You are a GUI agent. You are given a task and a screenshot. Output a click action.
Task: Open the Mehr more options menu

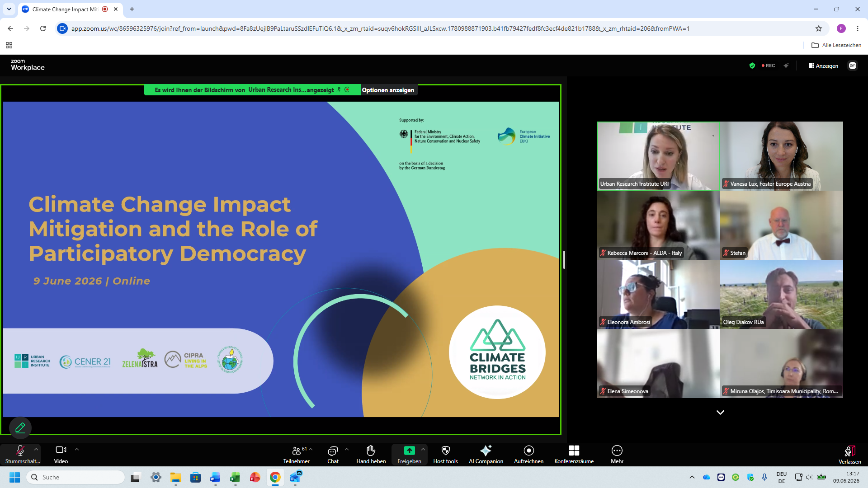tap(617, 454)
